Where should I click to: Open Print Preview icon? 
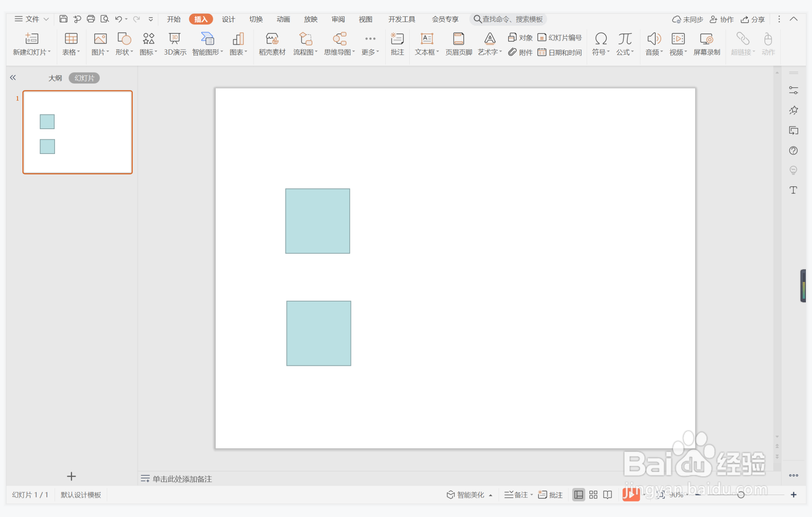(105, 19)
